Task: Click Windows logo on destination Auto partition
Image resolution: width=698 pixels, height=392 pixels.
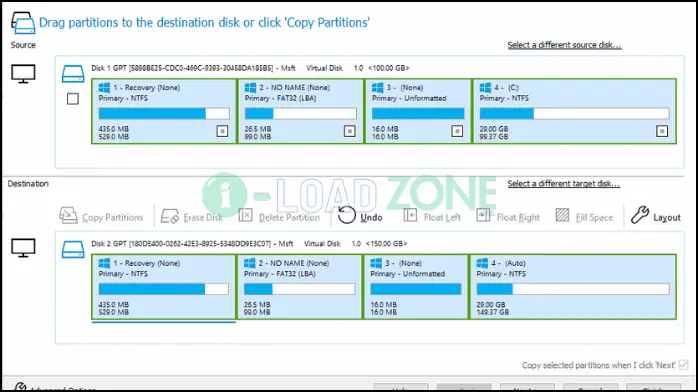Action: tap(483, 263)
